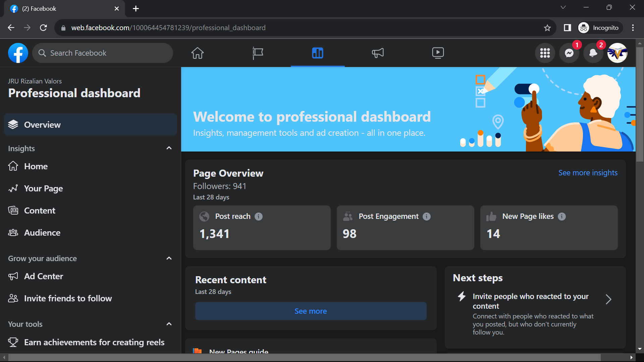644x362 pixels.
Task: View the site lock icon info
Action: pyautogui.click(x=63, y=28)
